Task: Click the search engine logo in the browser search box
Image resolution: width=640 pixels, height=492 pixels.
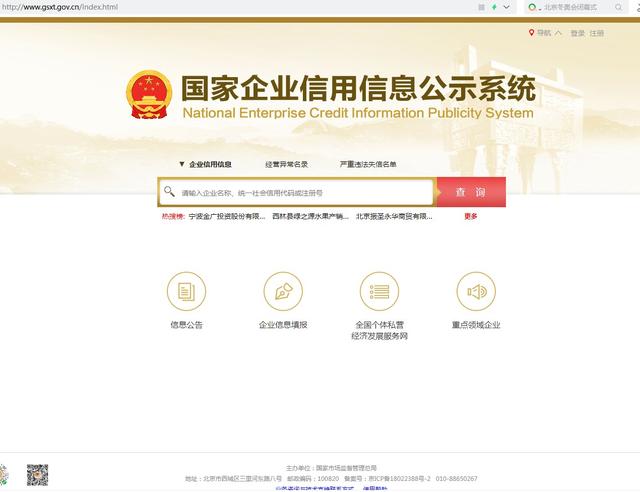Action: tap(532, 7)
